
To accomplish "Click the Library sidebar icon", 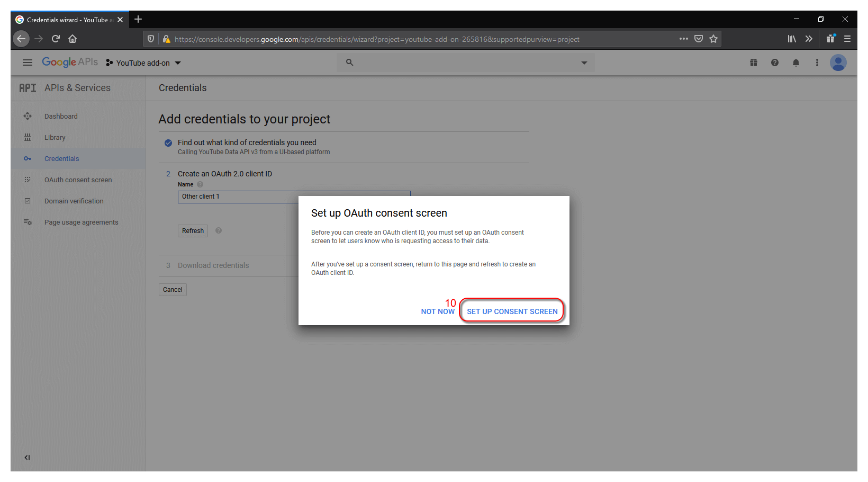I will pyautogui.click(x=28, y=137).
